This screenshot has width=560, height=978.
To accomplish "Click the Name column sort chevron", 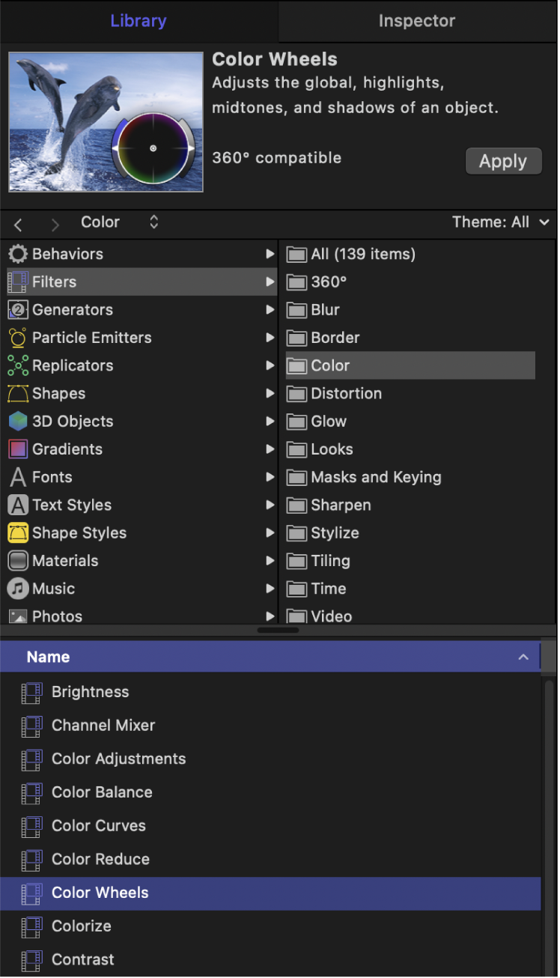I will pos(523,657).
